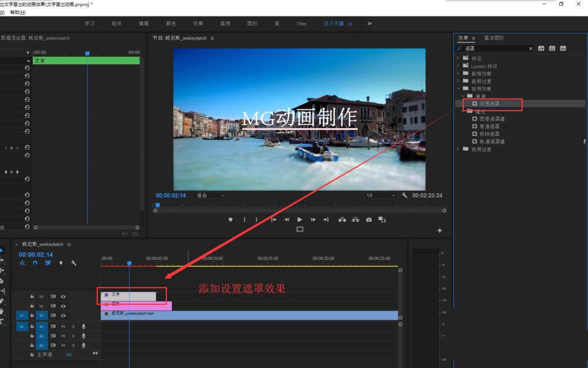This screenshot has width=588, height=368.
Task: Solo the A2 audio track
Action: click(73, 336)
